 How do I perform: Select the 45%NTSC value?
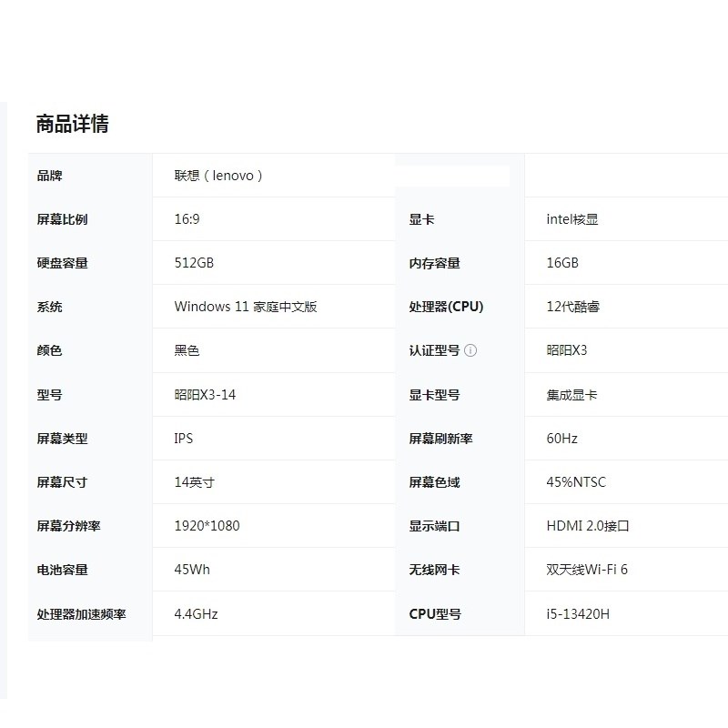576,482
